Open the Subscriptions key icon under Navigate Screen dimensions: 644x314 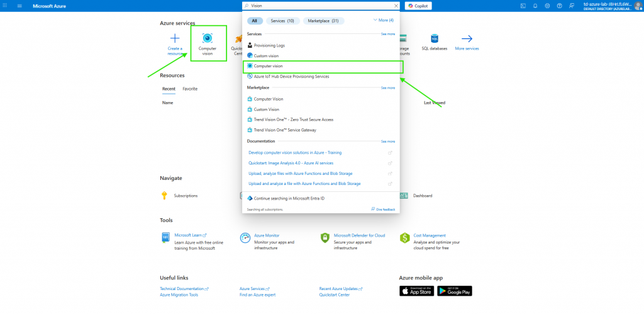pyautogui.click(x=165, y=196)
